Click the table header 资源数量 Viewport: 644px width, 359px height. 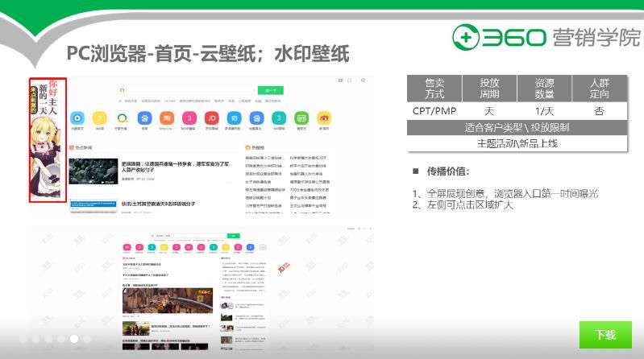545,89
